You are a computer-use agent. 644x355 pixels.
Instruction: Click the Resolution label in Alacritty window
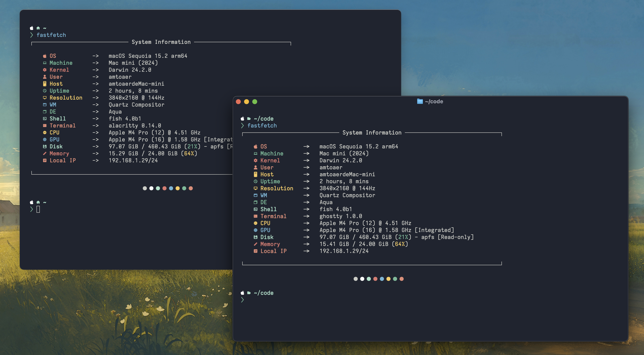(66, 98)
